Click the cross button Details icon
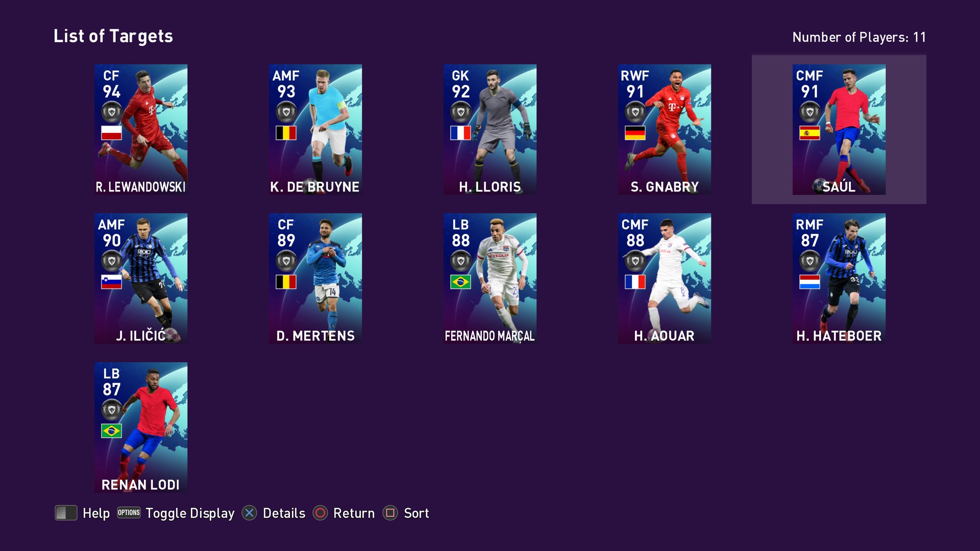Image resolution: width=980 pixels, height=551 pixels. tap(249, 513)
